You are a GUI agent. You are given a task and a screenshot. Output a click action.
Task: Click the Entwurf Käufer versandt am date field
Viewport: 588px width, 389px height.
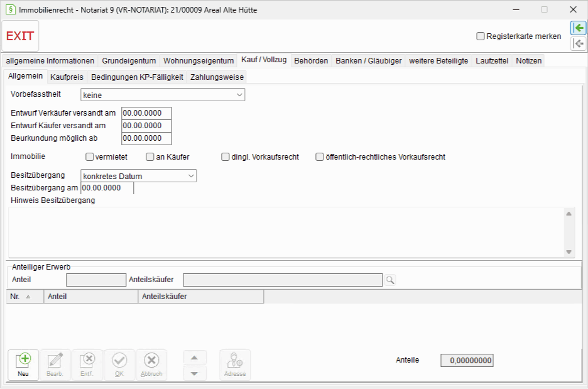point(146,126)
